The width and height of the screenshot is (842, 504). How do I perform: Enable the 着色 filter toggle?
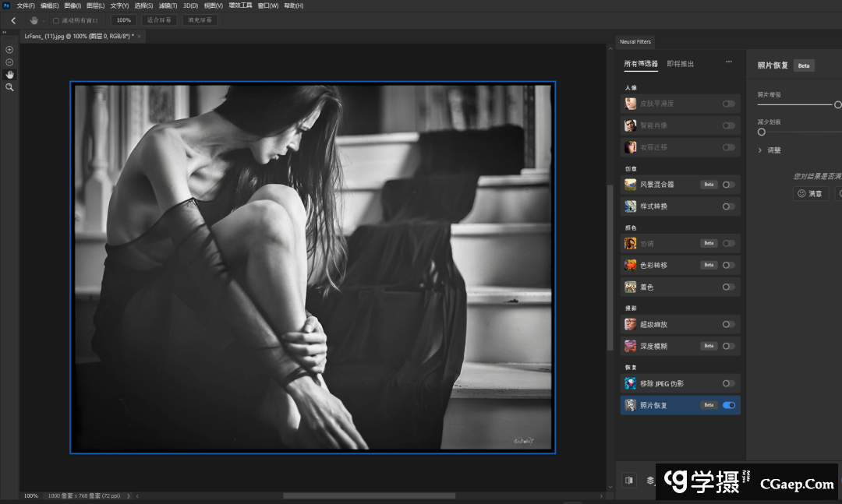point(728,287)
